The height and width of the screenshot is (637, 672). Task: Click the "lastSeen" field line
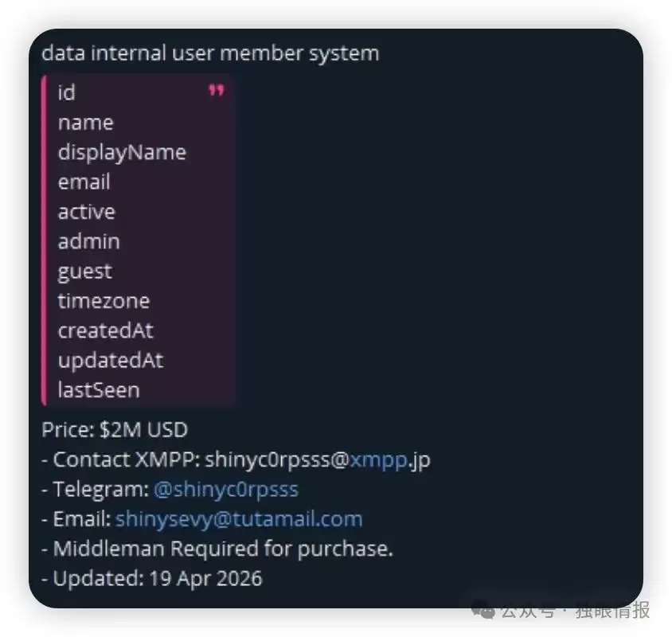pos(99,390)
